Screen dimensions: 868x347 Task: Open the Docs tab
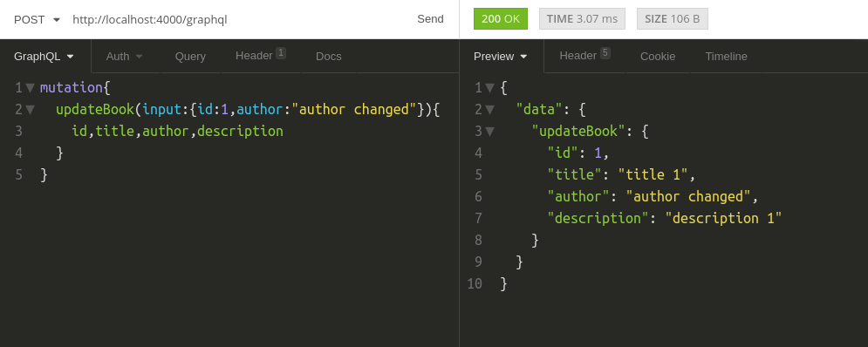tap(328, 57)
